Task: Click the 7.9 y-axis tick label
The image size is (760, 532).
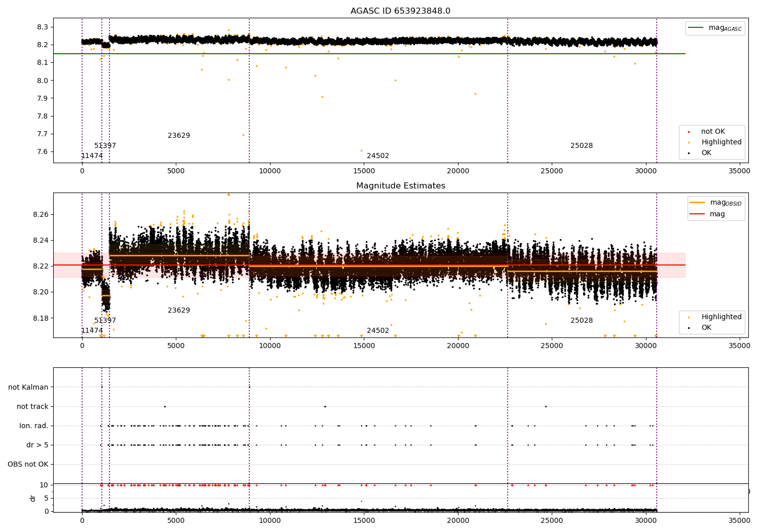Action: coord(43,98)
